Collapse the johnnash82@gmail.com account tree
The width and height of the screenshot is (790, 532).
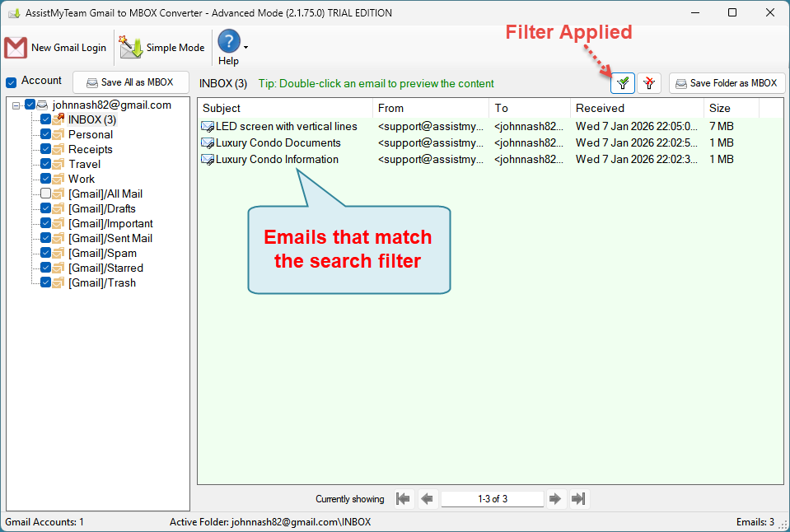(x=17, y=105)
